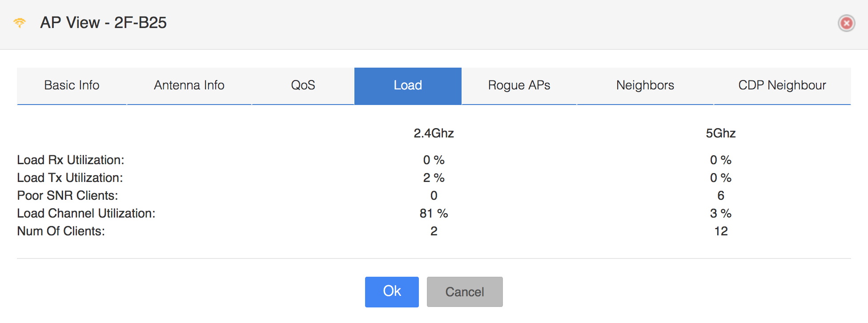Close the AP View dialog with red X
868x323 pixels.
pos(846,23)
